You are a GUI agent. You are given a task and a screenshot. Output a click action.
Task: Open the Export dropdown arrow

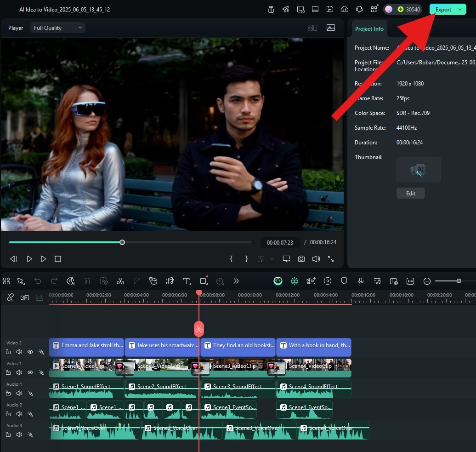click(460, 9)
